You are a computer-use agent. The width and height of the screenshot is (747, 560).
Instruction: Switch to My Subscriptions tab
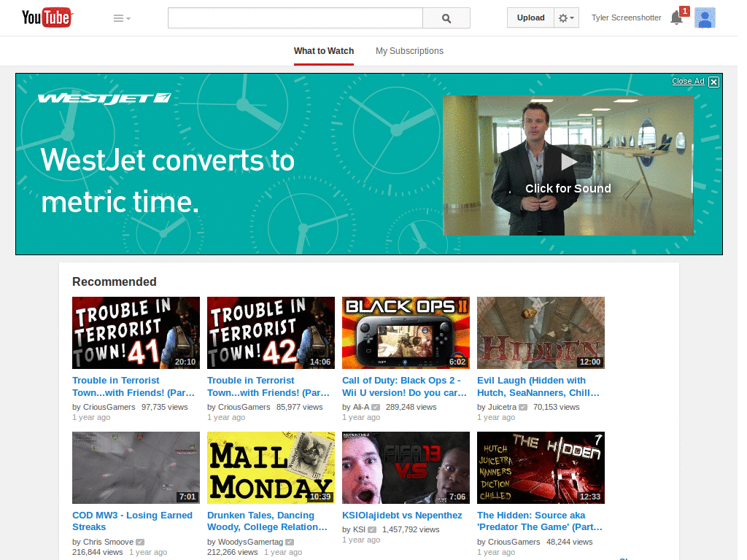point(409,51)
